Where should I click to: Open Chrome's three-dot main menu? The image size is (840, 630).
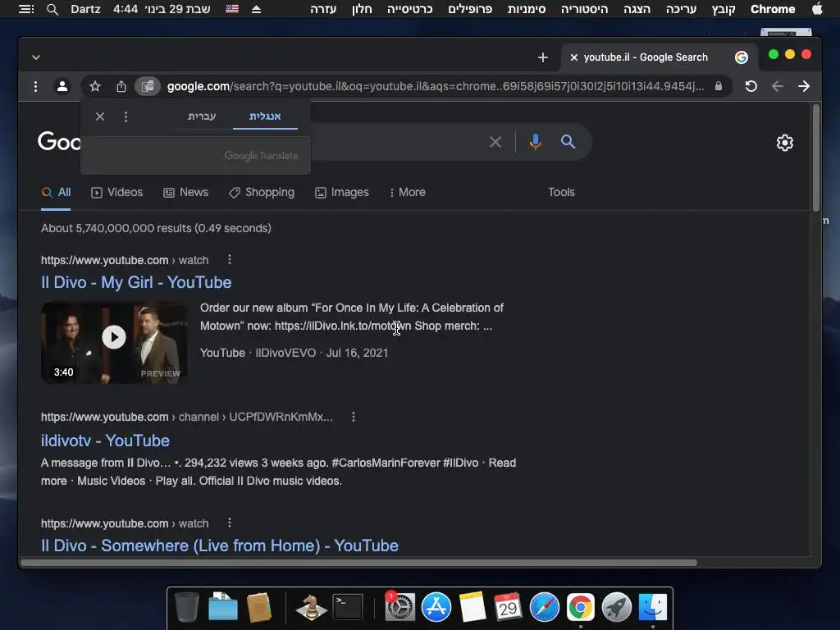point(35,86)
